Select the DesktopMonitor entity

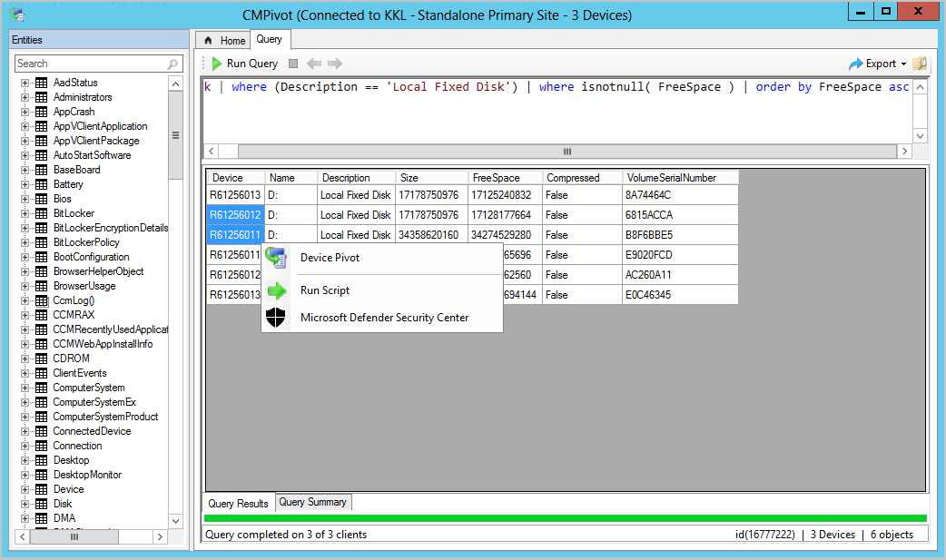pos(87,475)
